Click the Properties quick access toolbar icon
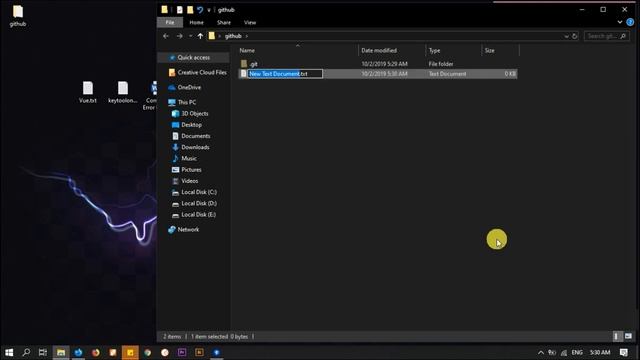The height and width of the screenshot is (360, 640). [x=180, y=10]
